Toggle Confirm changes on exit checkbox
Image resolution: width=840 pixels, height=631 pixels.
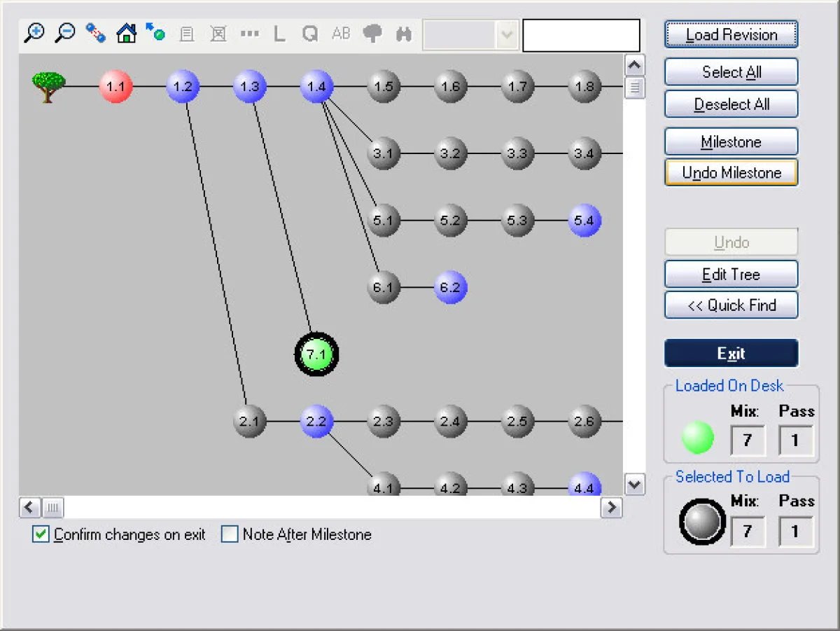41,534
